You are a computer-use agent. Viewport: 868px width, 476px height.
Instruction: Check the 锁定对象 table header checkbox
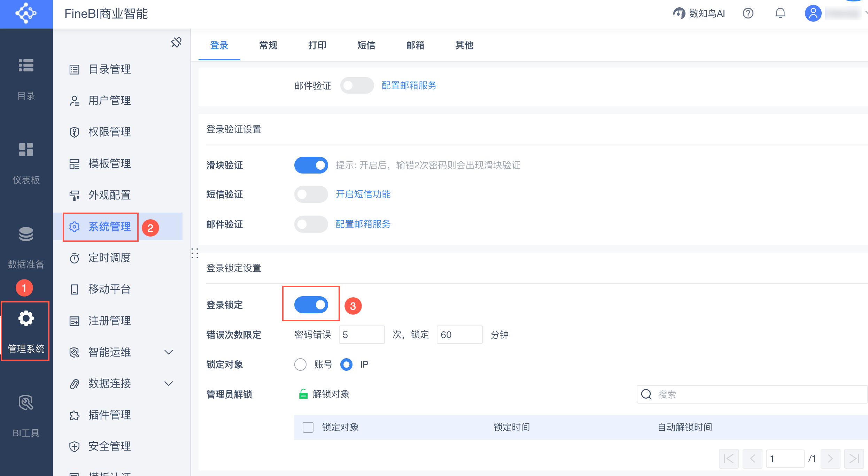[x=308, y=427]
